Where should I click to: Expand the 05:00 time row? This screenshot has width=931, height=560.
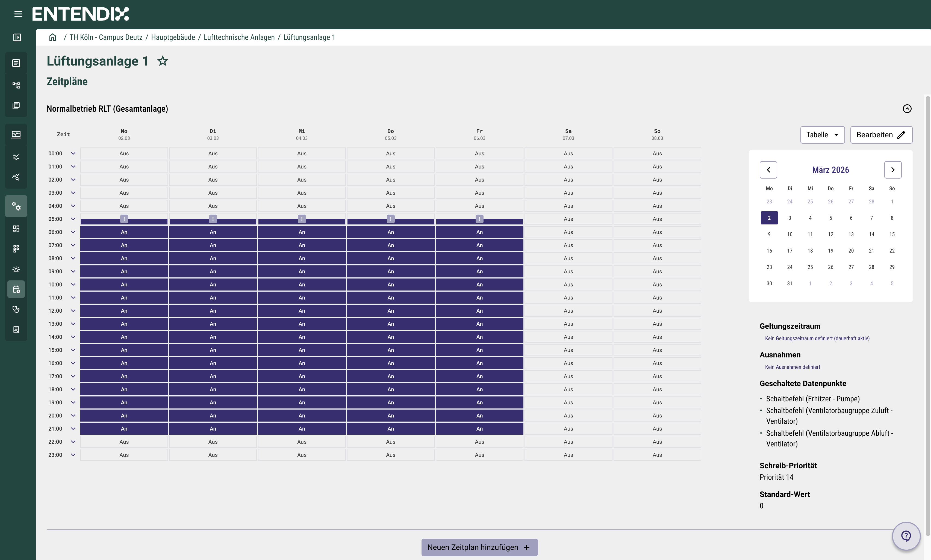pos(73,219)
